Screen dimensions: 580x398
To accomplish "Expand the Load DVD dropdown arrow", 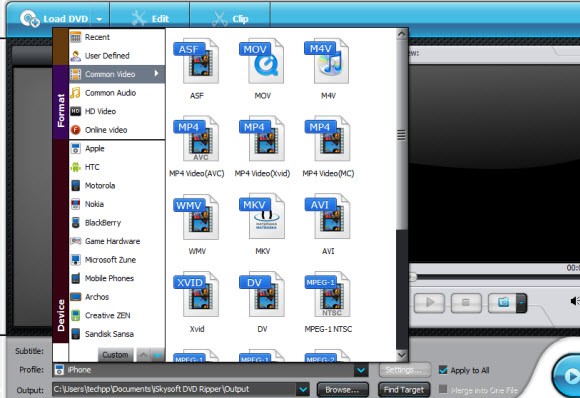I will 100,19.
